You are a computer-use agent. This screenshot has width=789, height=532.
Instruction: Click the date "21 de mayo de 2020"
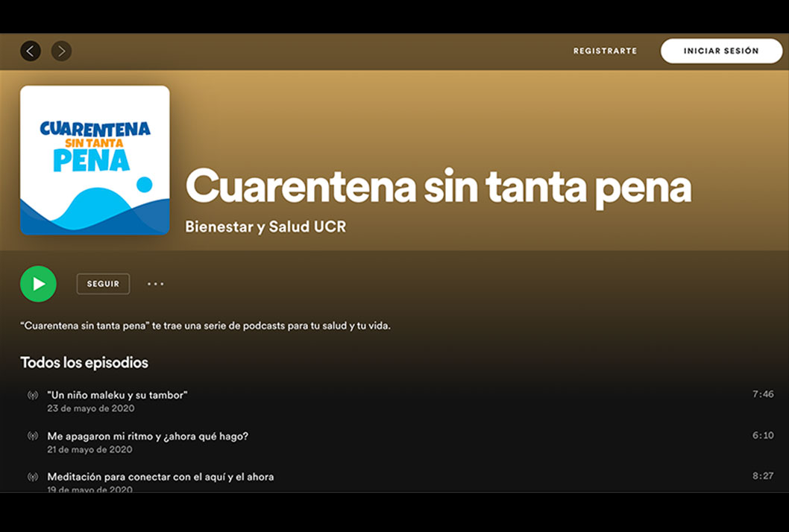point(89,449)
